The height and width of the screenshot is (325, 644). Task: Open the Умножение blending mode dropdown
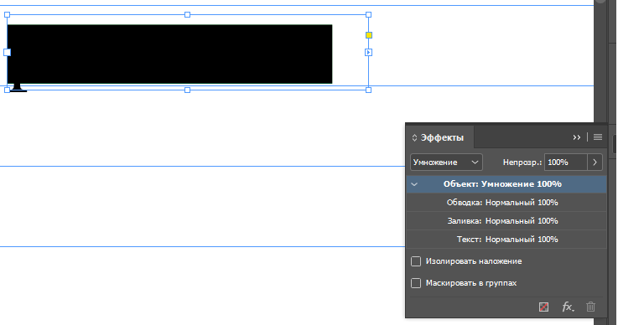446,162
